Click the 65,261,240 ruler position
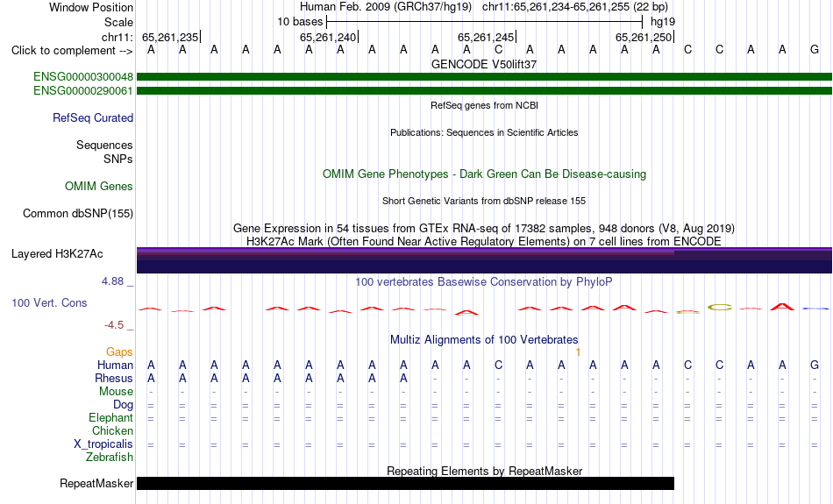The width and height of the screenshot is (833, 504). click(328, 37)
